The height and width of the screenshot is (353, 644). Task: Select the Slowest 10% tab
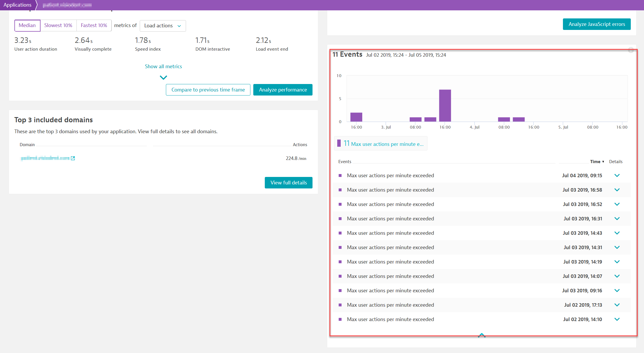click(58, 25)
